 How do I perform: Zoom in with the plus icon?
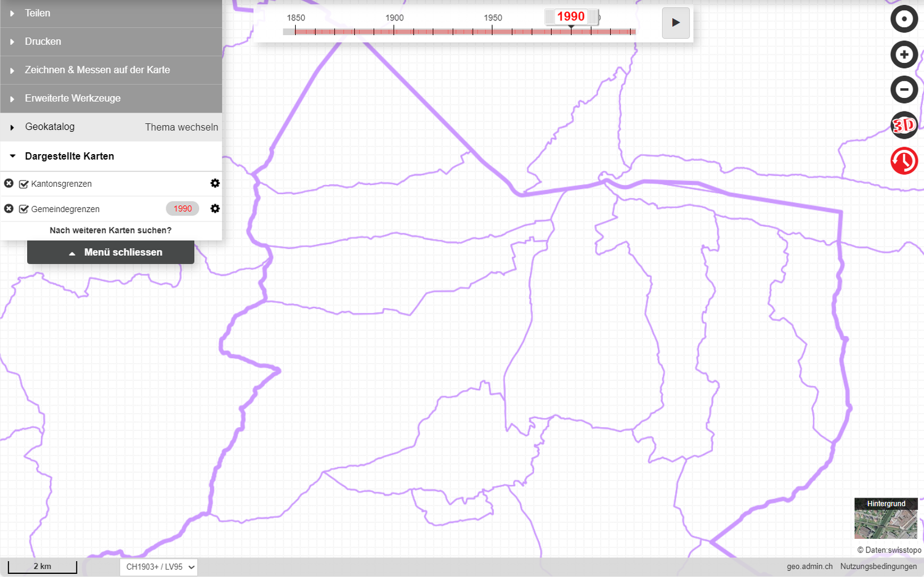pos(904,55)
